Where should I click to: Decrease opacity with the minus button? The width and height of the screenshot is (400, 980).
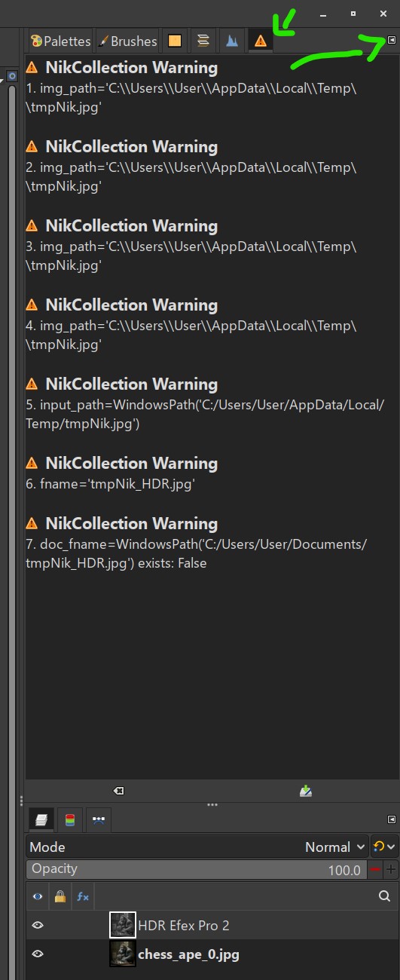tap(374, 870)
